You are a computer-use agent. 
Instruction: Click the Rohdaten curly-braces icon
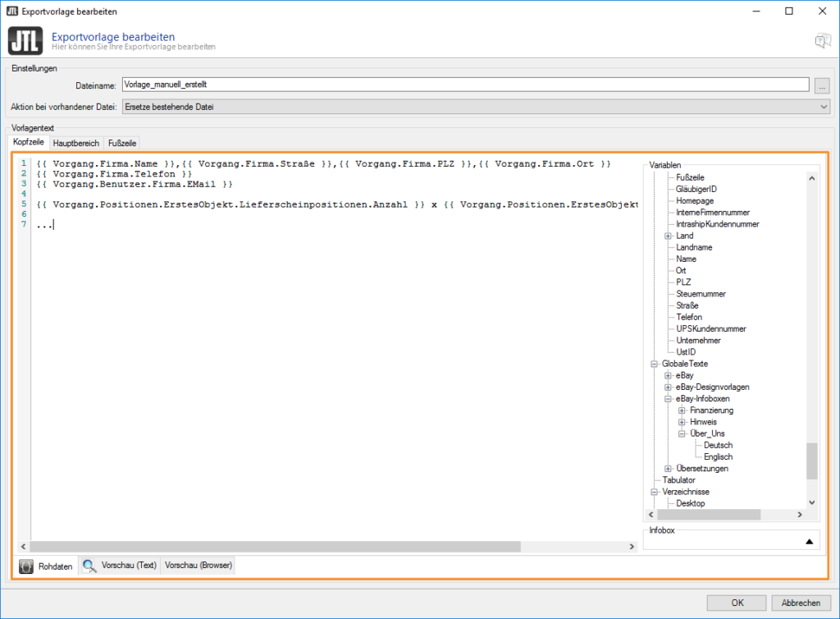tap(26, 566)
